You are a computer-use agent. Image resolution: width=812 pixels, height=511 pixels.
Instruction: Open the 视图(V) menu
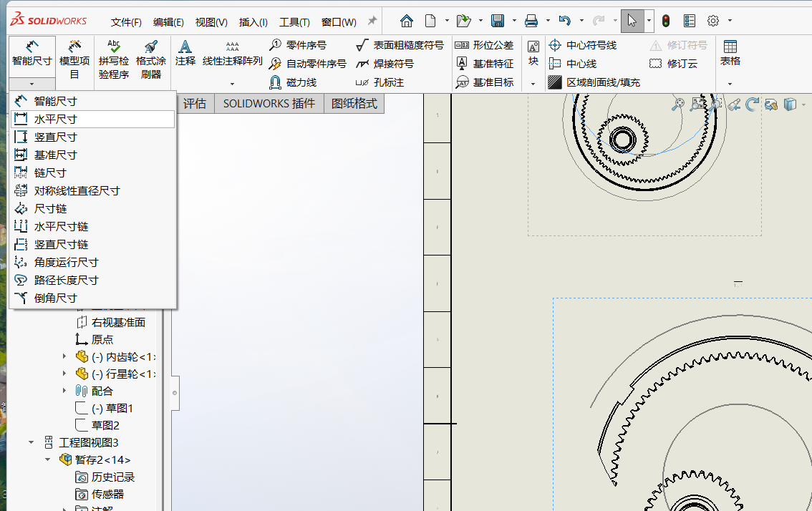[211, 22]
